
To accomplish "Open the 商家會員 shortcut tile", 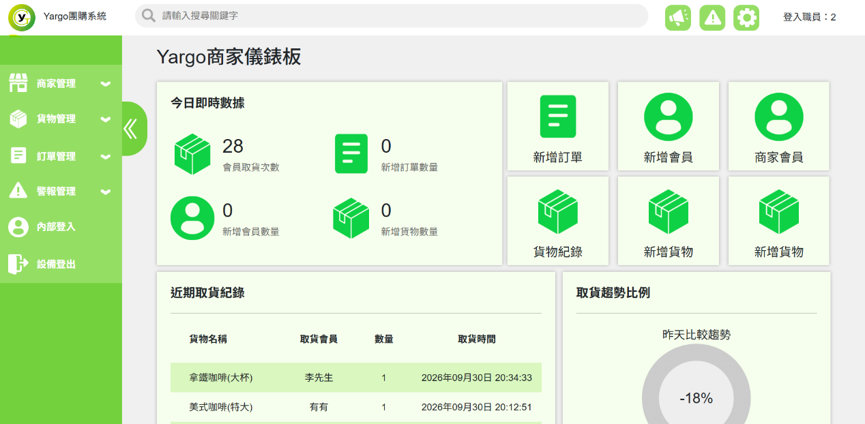I will coord(779,126).
